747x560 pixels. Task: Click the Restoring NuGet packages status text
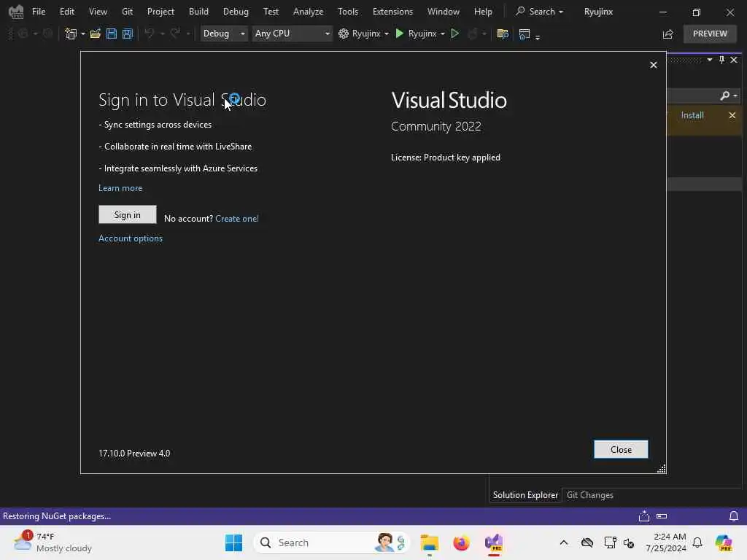(57, 516)
